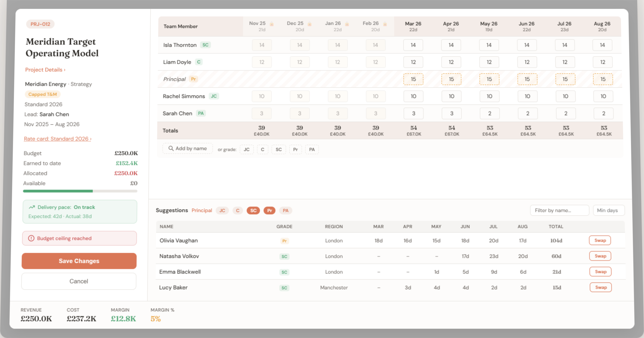Click the lock icon on the Feb 26 column
This screenshot has height=338, width=644.
(x=385, y=24)
